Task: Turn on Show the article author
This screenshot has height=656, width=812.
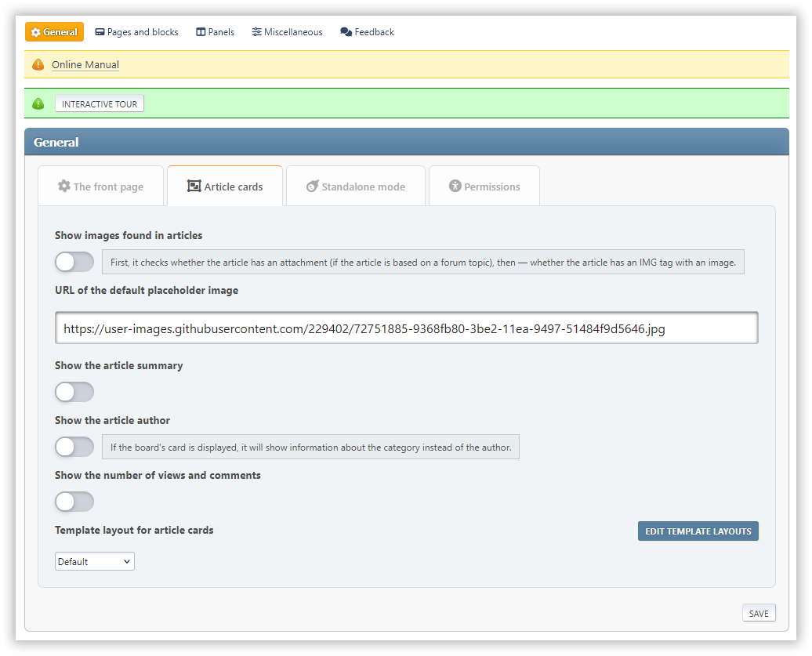Action: coord(74,447)
